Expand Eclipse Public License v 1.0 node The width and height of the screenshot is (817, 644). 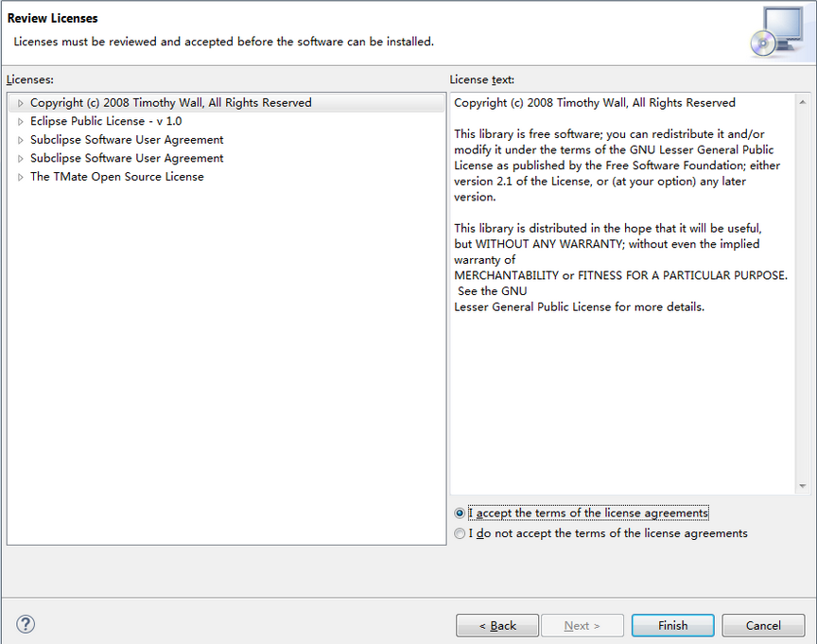[20, 121]
